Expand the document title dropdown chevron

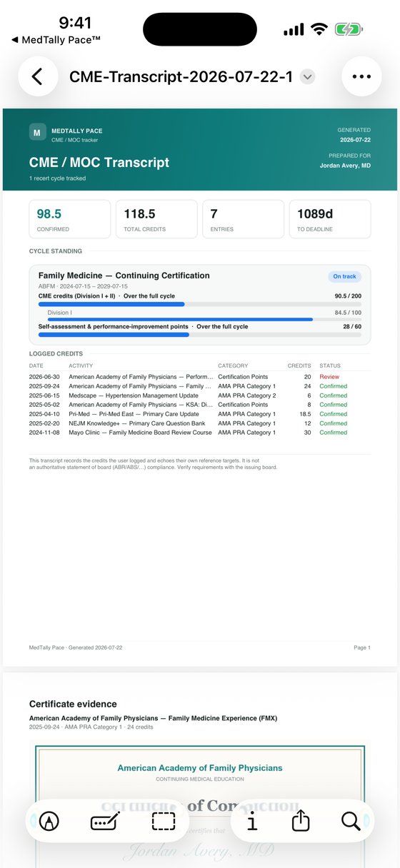(x=307, y=76)
